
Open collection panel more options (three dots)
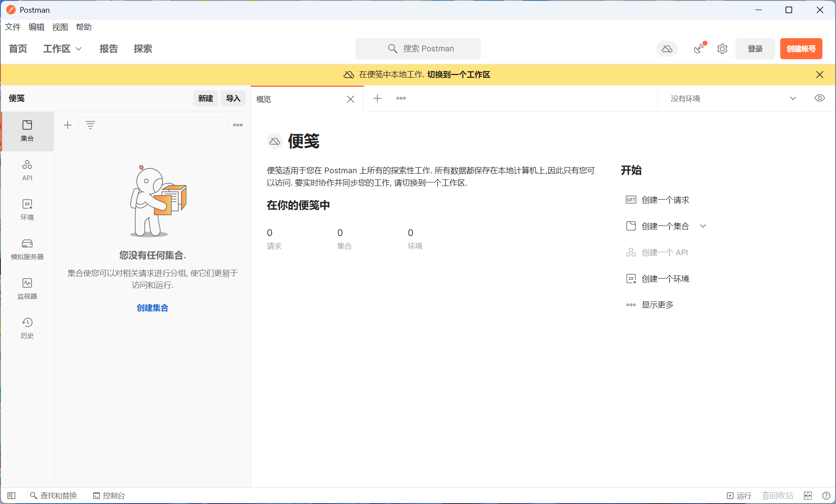coord(238,125)
